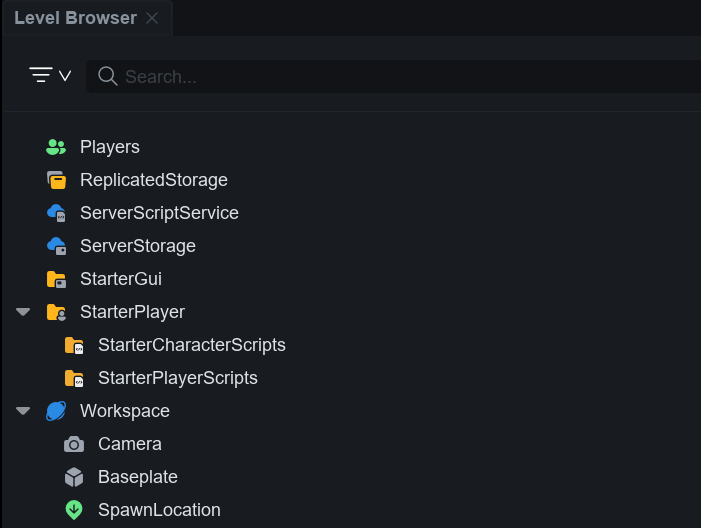Click the ReplicatedStorage box icon
The height and width of the screenshot is (528, 701).
click(x=56, y=180)
